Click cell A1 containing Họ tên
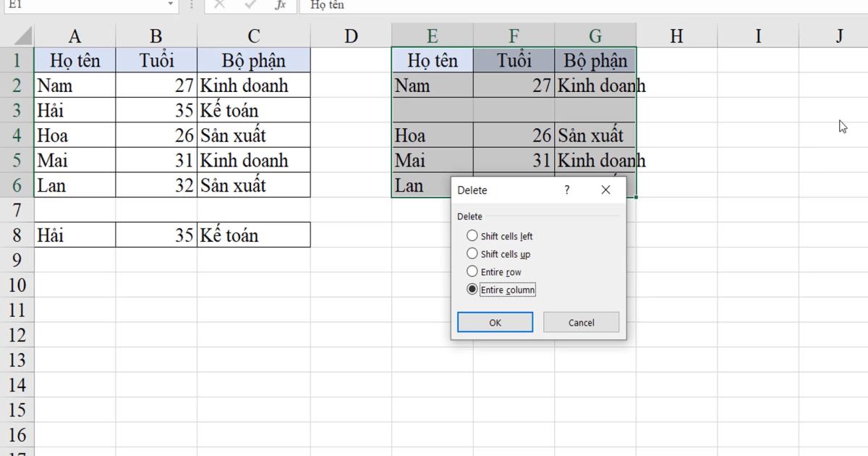 click(x=75, y=60)
